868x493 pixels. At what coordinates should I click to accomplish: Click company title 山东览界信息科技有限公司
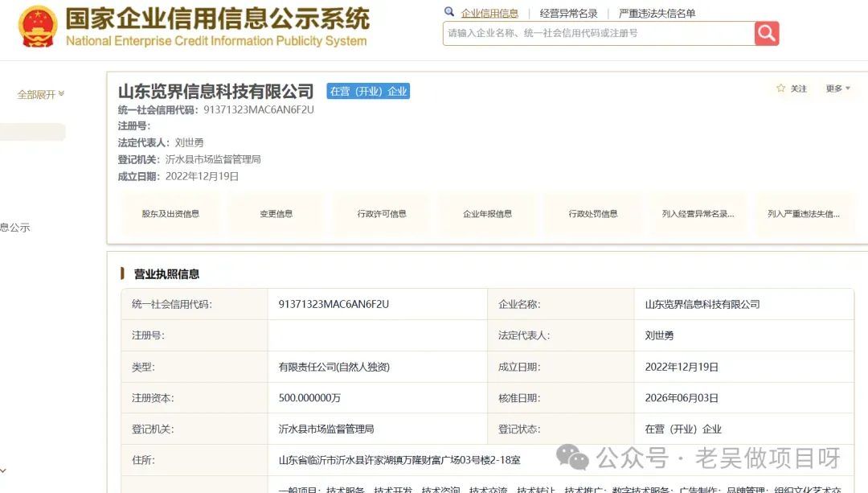(216, 92)
